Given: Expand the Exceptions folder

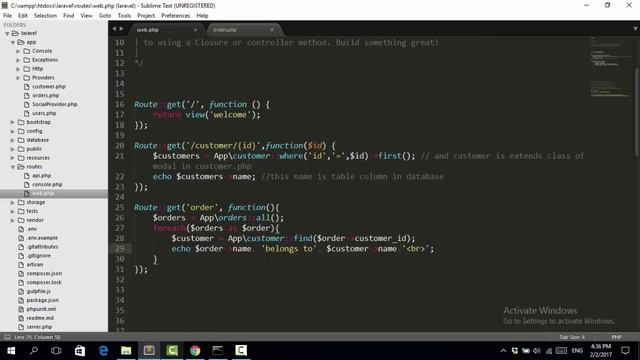Looking at the screenshot, I should click(18, 60).
